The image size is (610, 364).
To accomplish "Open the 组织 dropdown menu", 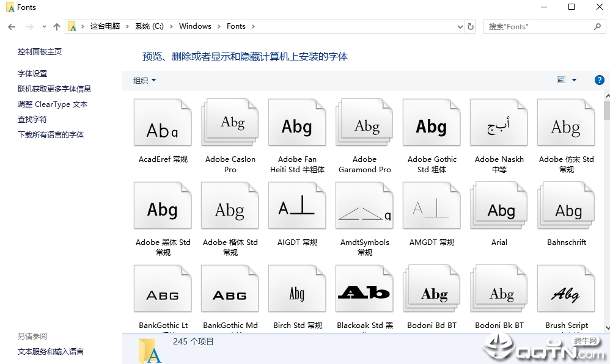I will [144, 81].
